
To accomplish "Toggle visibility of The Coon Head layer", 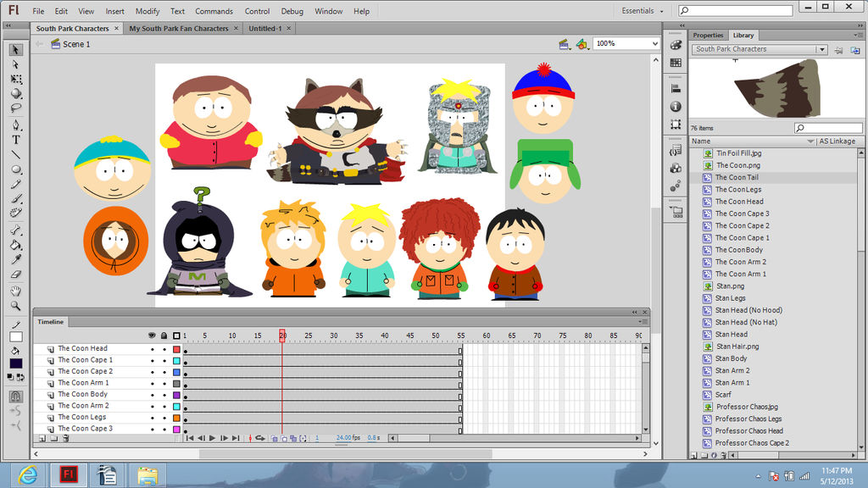I will [x=153, y=349].
